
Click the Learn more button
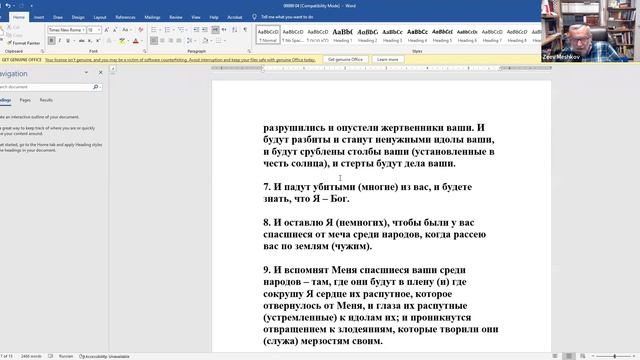coord(387,60)
